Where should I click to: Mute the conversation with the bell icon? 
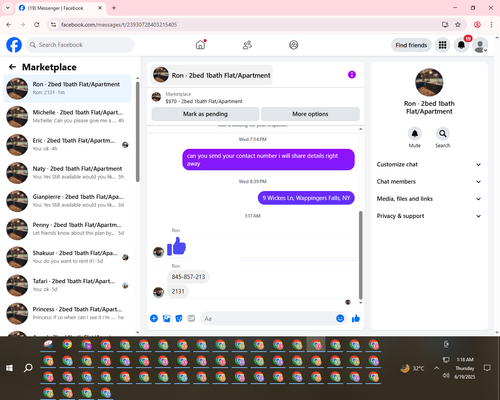point(415,134)
